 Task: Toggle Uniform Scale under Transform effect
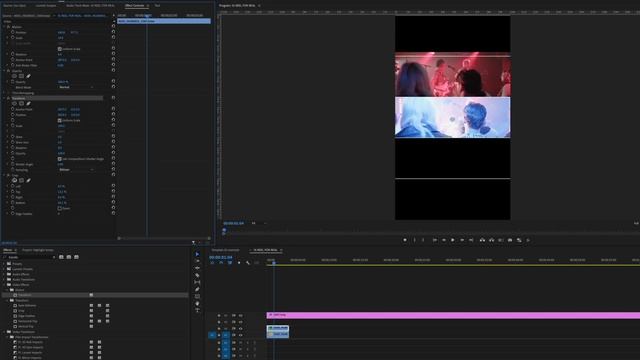point(60,120)
